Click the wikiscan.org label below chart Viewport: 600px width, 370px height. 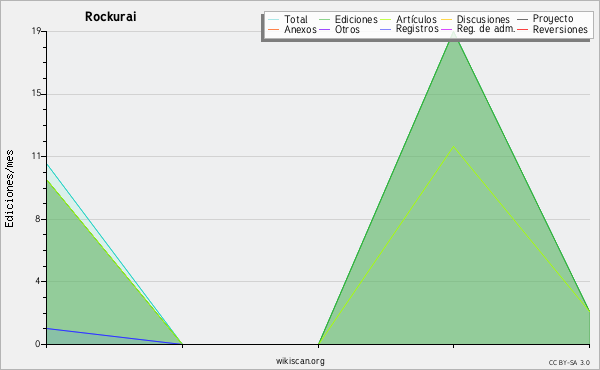[x=300, y=361]
